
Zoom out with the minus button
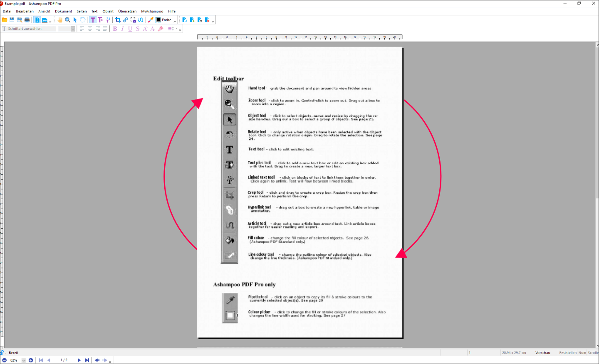point(4,360)
